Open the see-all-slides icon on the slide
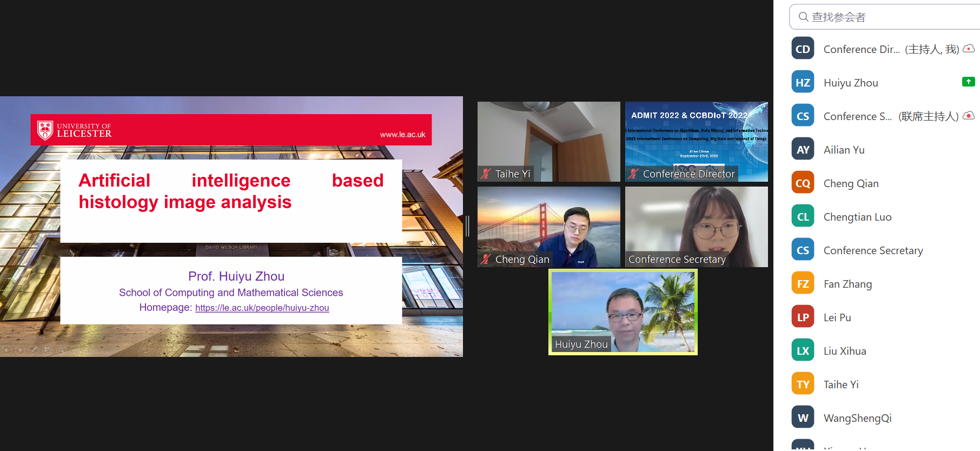The image size is (980, 451). 48,350
